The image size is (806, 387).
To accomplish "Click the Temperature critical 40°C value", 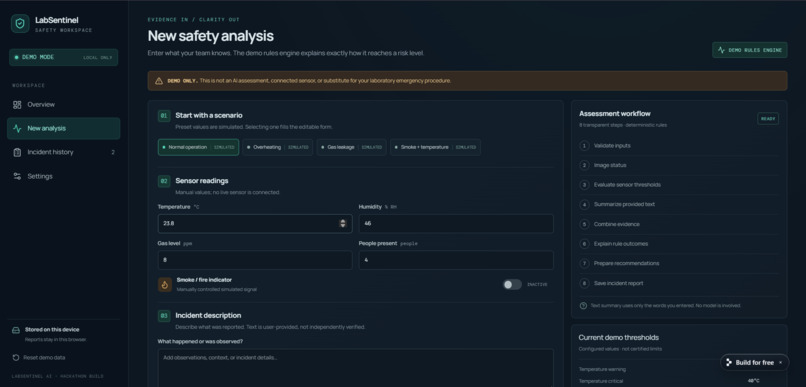I will click(754, 381).
